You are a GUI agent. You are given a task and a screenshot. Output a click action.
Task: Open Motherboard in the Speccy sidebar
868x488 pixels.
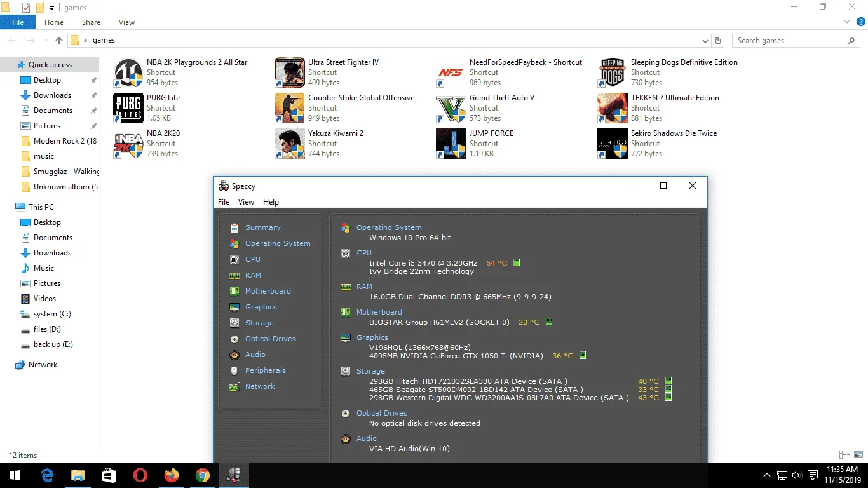268,291
